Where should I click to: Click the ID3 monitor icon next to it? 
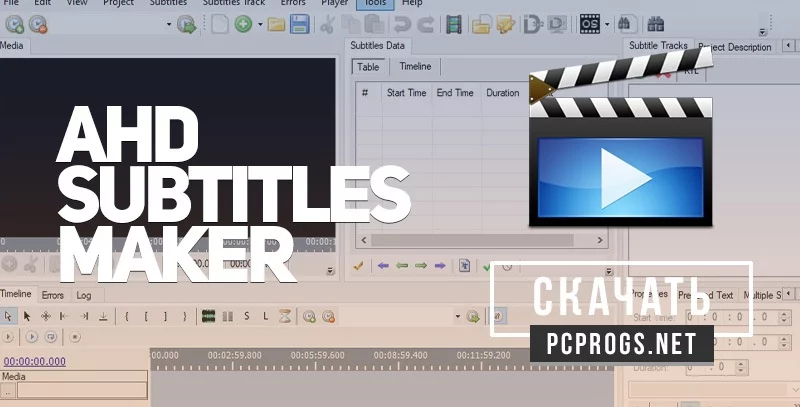coord(557,24)
